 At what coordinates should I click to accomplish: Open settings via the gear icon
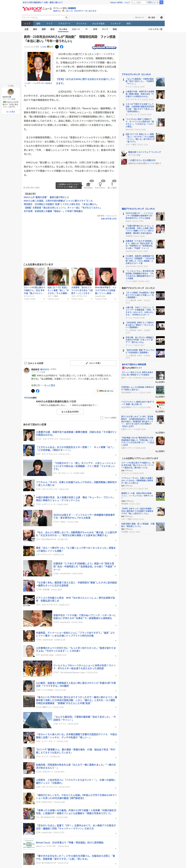pos(161,18)
